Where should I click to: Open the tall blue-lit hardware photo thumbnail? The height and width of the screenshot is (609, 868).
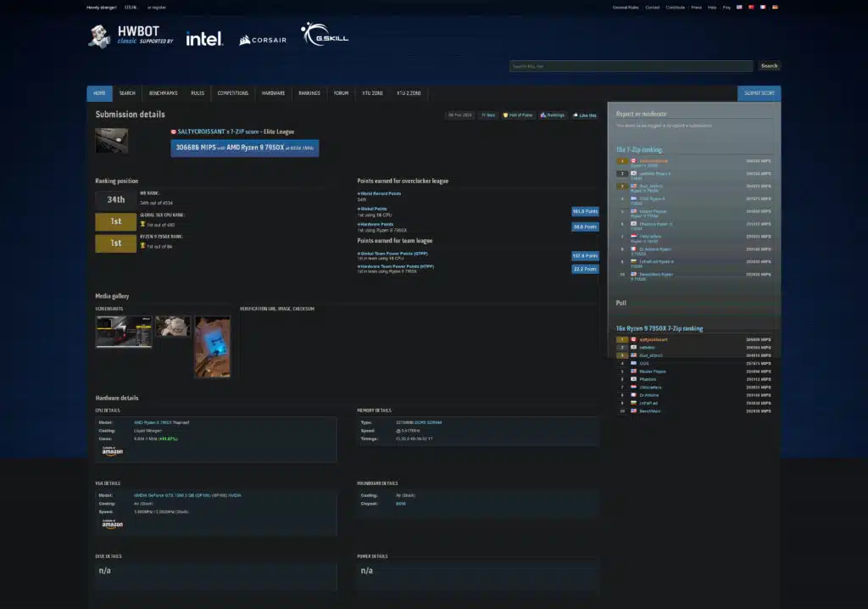tap(213, 346)
